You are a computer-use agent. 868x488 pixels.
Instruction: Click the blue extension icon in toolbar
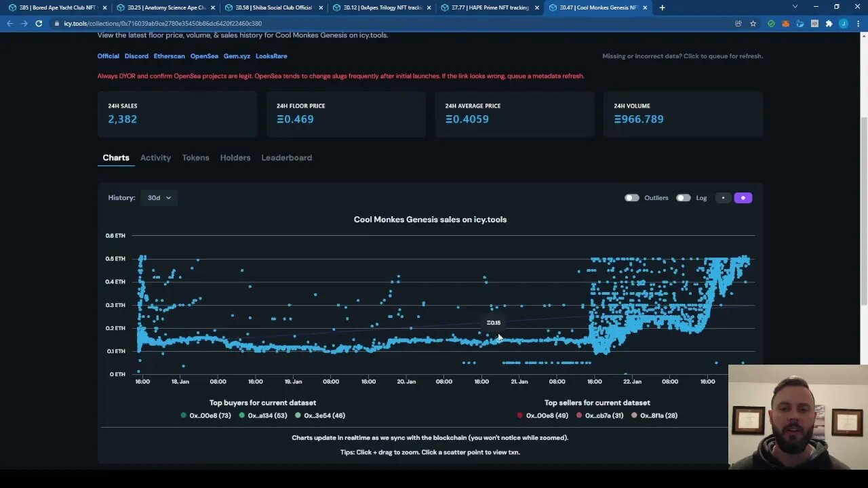800,24
